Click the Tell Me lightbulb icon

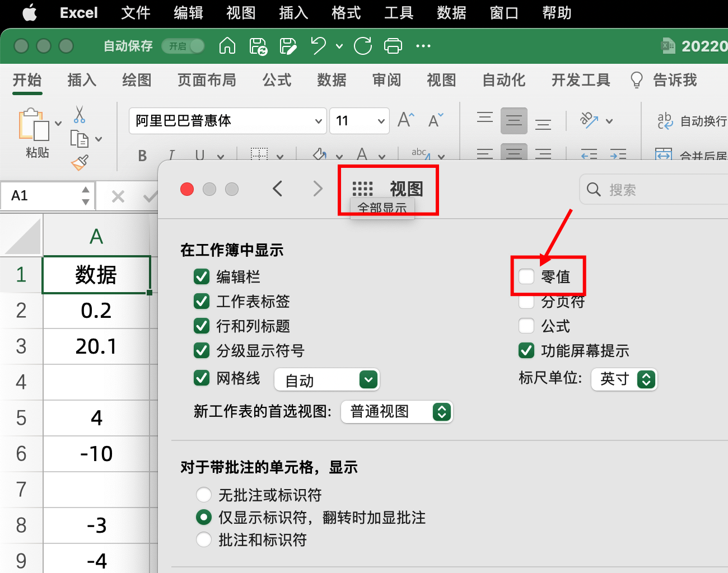pyautogui.click(x=636, y=80)
